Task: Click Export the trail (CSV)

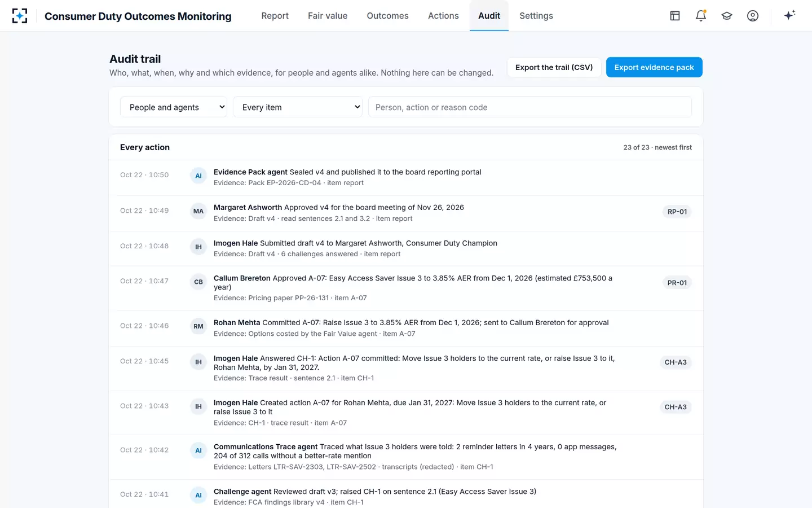Action: (x=554, y=67)
